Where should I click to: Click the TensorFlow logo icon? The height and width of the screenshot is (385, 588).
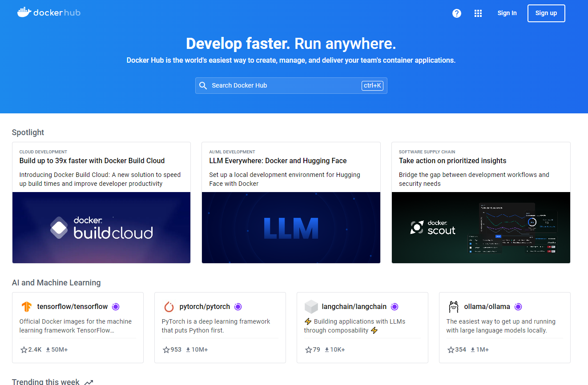pyautogui.click(x=27, y=307)
